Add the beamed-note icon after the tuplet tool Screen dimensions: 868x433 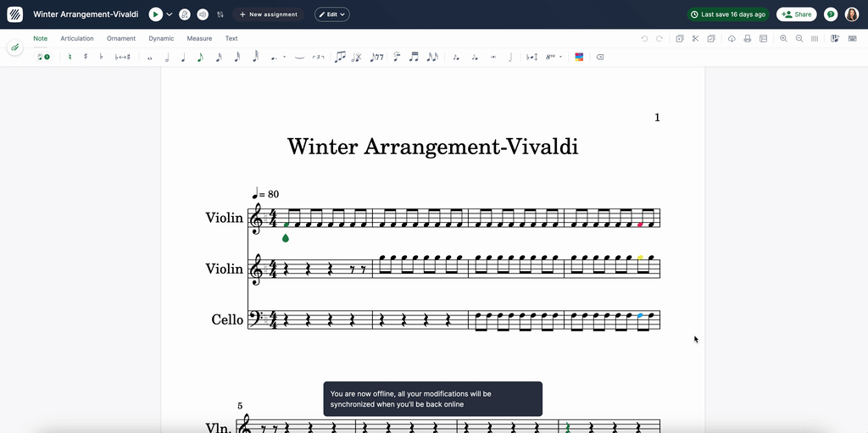coord(340,57)
